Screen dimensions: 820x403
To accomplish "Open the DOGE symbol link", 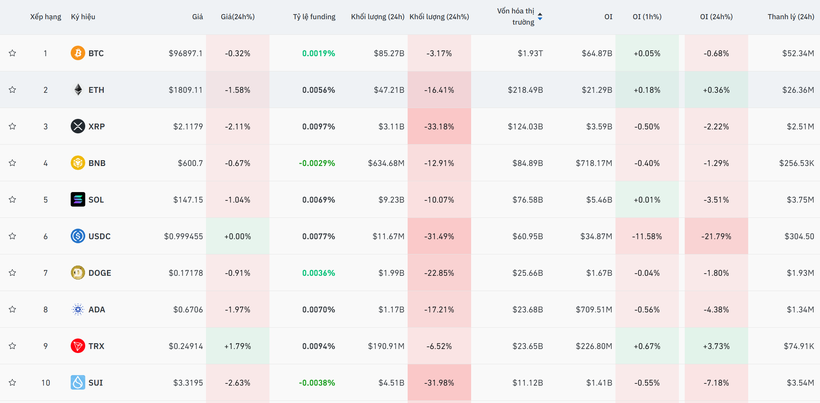I will 100,273.
